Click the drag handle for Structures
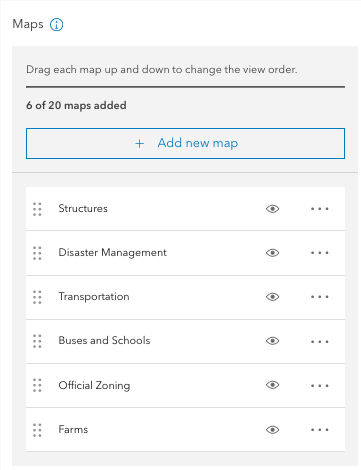Screen dimensions: 361x470 [x=37, y=209]
